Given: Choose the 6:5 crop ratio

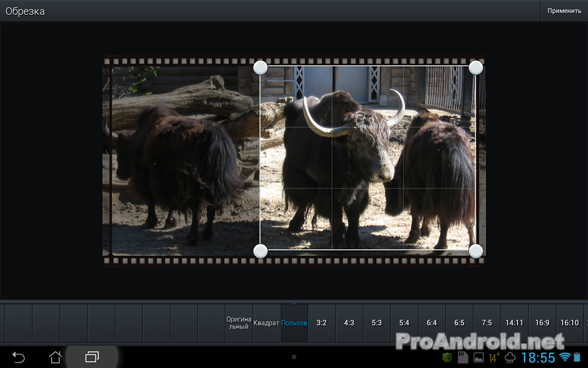Looking at the screenshot, I should (x=459, y=323).
